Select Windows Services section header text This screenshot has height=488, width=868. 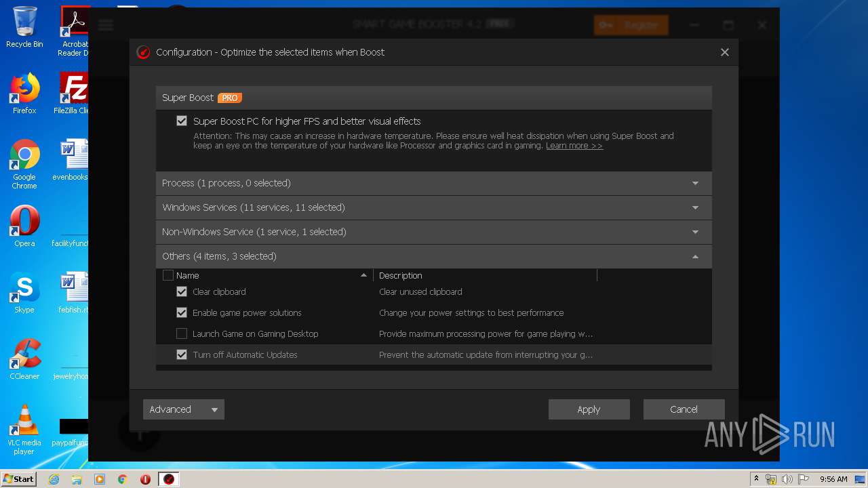254,208
